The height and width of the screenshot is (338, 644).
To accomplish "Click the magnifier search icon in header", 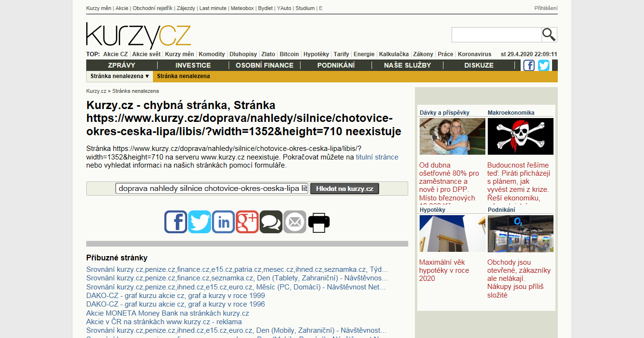I will 549,35.
